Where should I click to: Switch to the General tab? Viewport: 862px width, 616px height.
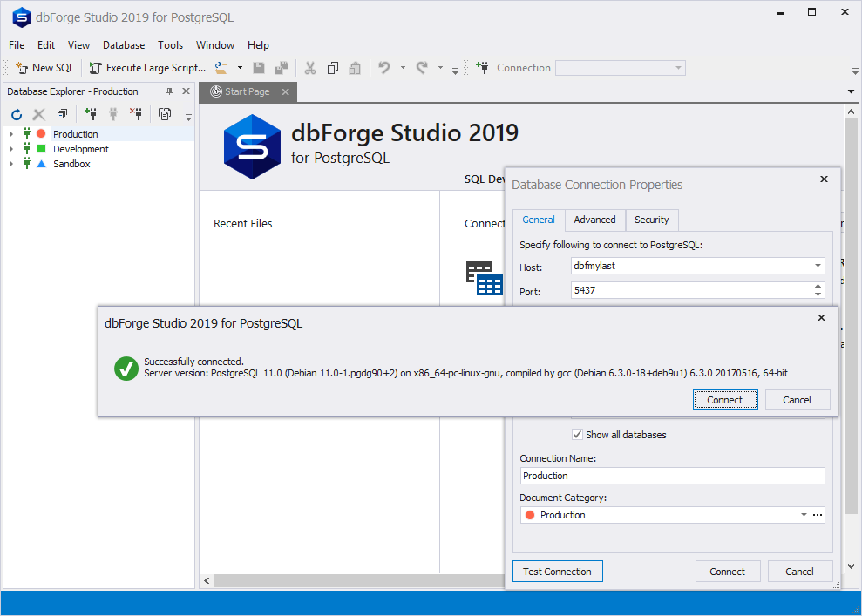(x=538, y=220)
